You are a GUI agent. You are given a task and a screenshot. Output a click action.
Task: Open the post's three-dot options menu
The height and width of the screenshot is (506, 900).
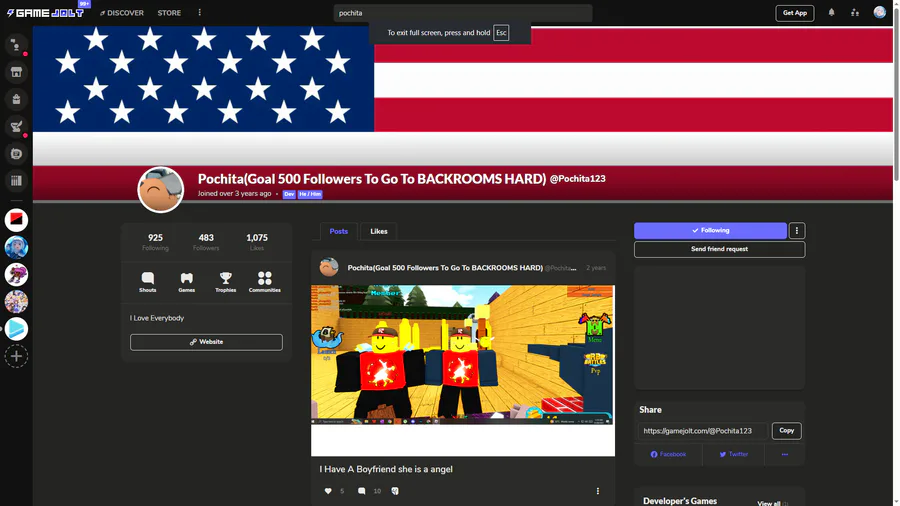(x=598, y=491)
